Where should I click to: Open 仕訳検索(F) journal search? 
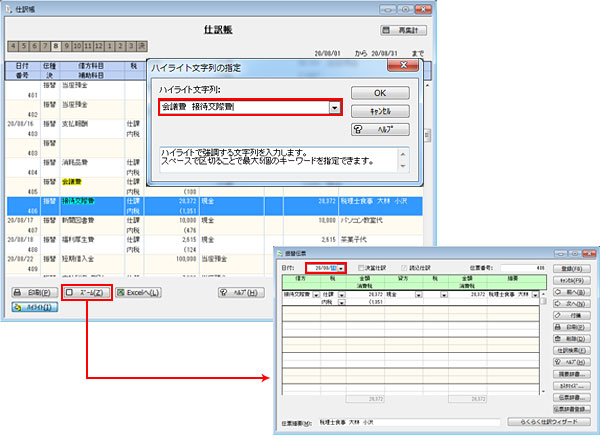[572, 351]
